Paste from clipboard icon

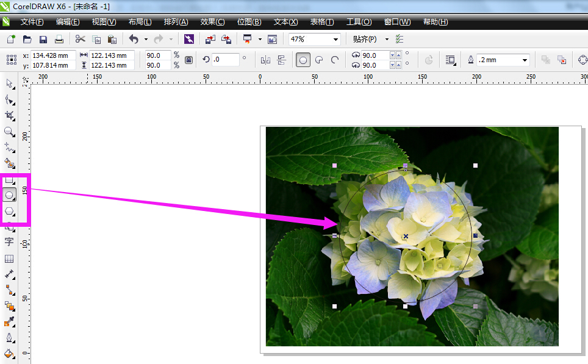112,40
